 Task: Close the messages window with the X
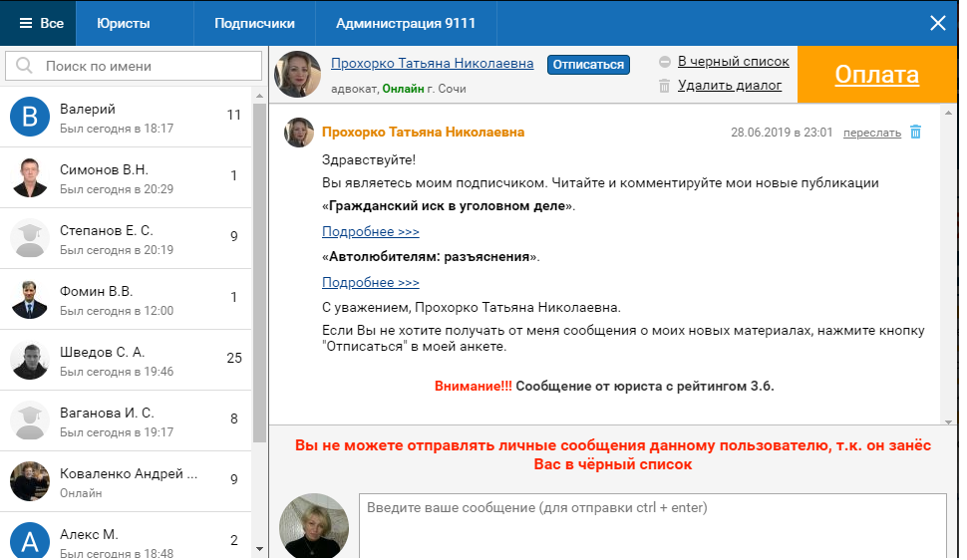click(937, 23)
